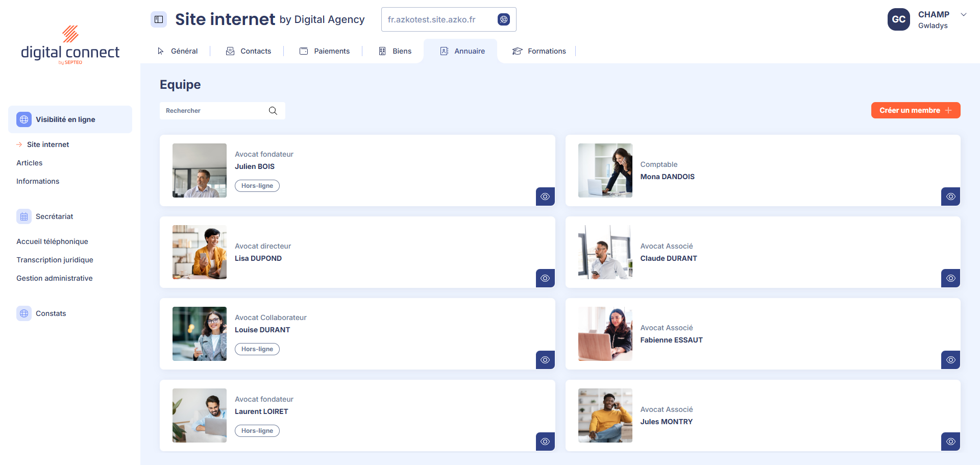The height and width of the screenshot is (465, 980).
Task: Go to Transcription juridique
Action: coord(55,260)
